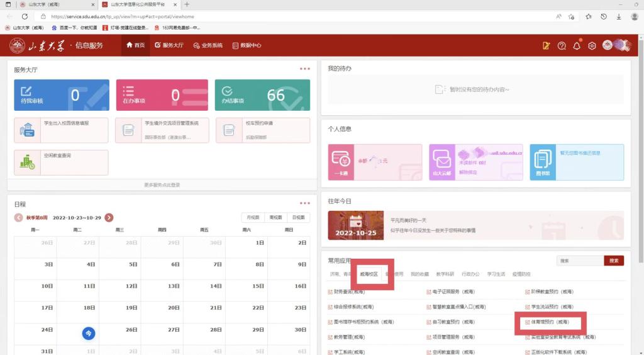Open the settings gear in header
Screen dimensions: 644x355
[x=592, y=45]
